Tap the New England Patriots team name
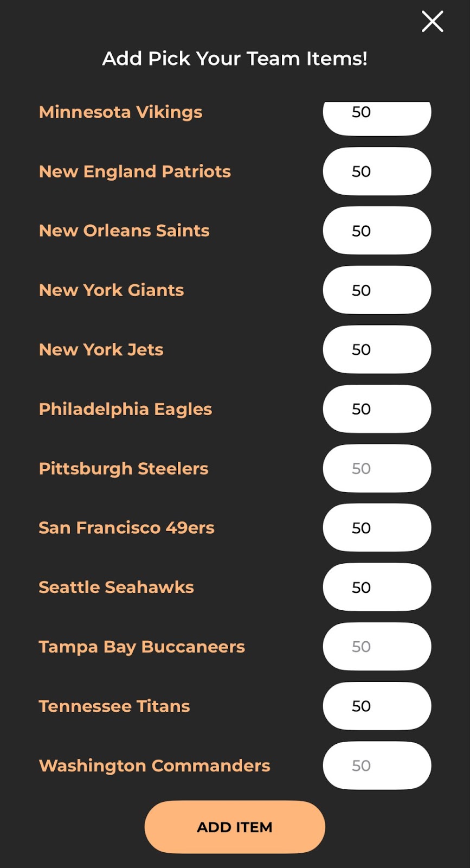This screenshot has height=868, width=470. (134, 171)
